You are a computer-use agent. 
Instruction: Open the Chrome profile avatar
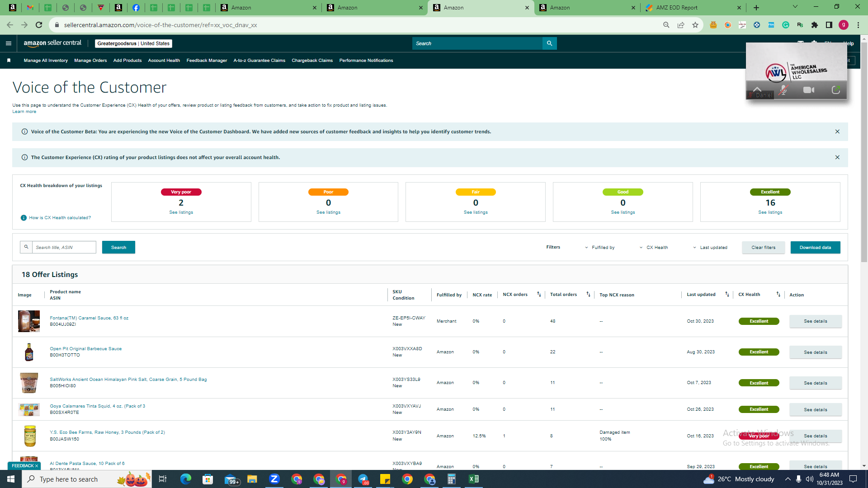[843, 25]
